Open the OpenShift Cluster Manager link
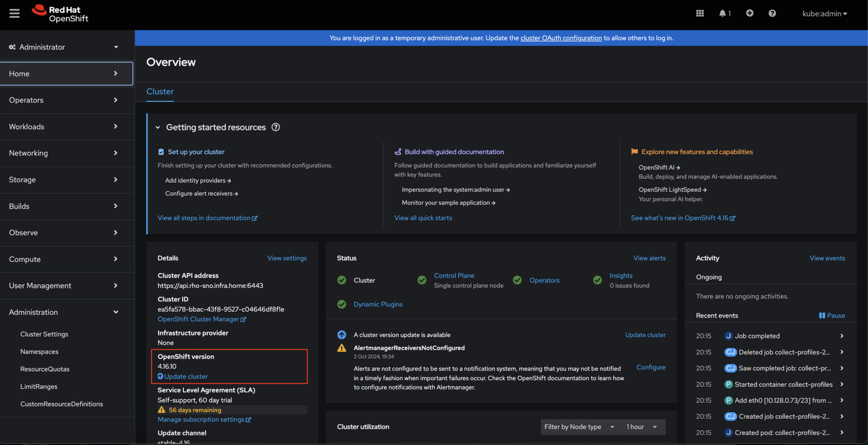 click(202, 319)
